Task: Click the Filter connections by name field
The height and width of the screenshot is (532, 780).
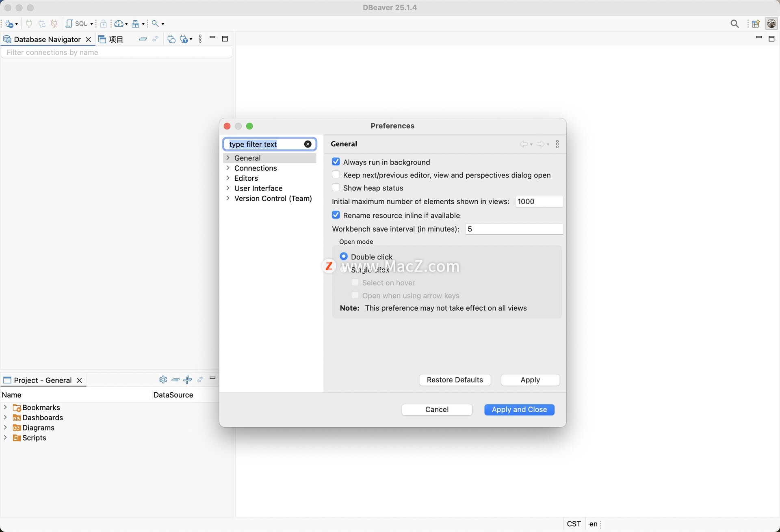Action: click(117, 52)
